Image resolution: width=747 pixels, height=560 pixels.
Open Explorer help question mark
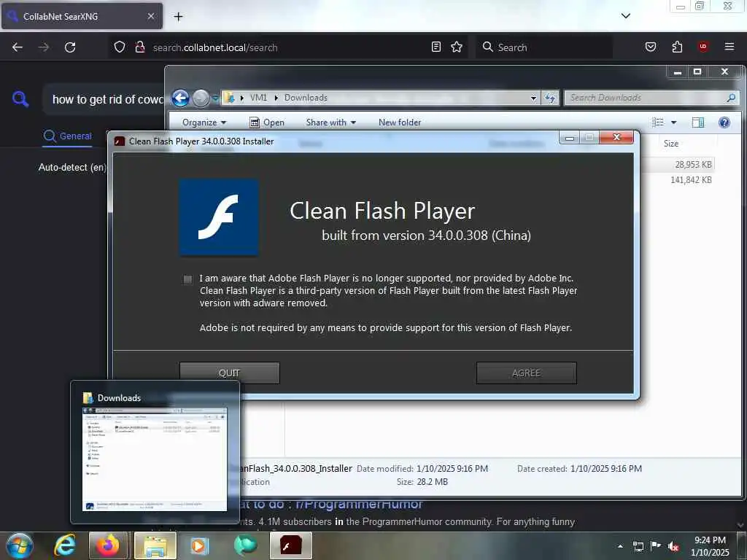pyautogui.click(x=724, y=122)
